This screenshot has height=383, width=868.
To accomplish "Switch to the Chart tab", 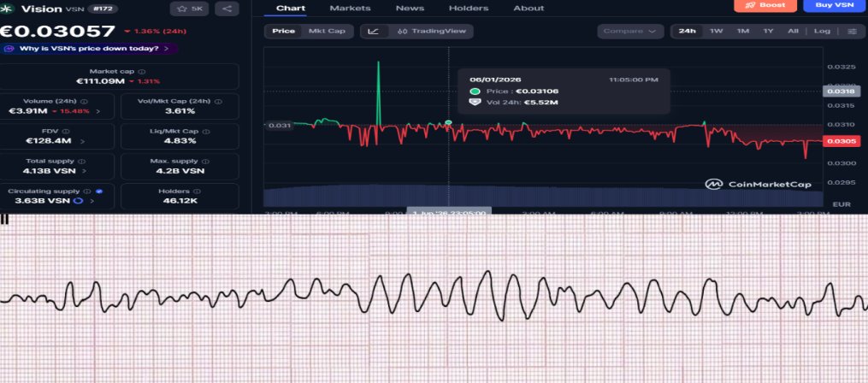I will 291,9.
